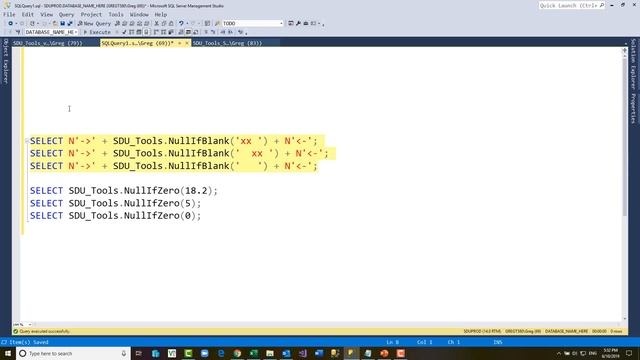Screen dimensions: 640x360
Task: Parse the query with the checkmark icon
Action: [x=124, y=32]
